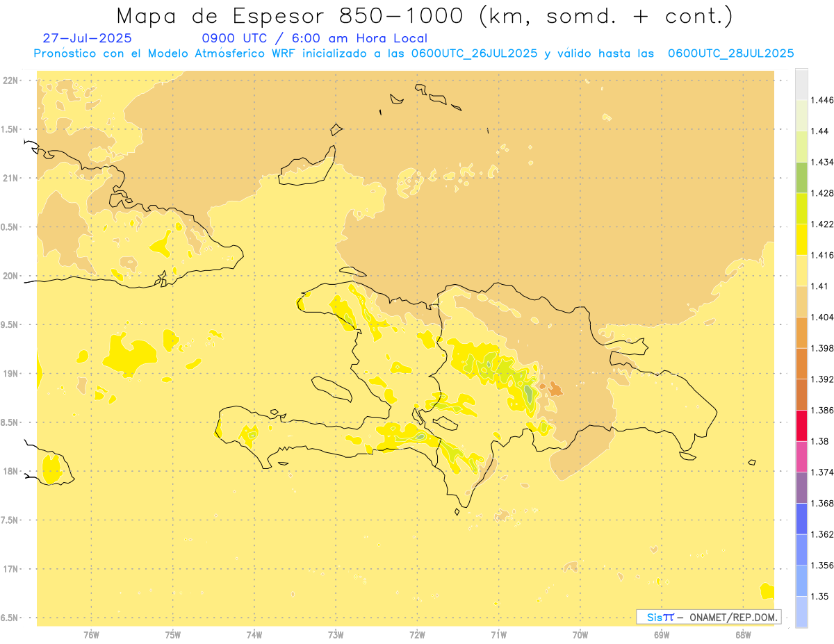Select the tan swatch between 1.404 and 1.41
Image resolution: width=834 pixels, height=644 pixels.
click(801, 302)
